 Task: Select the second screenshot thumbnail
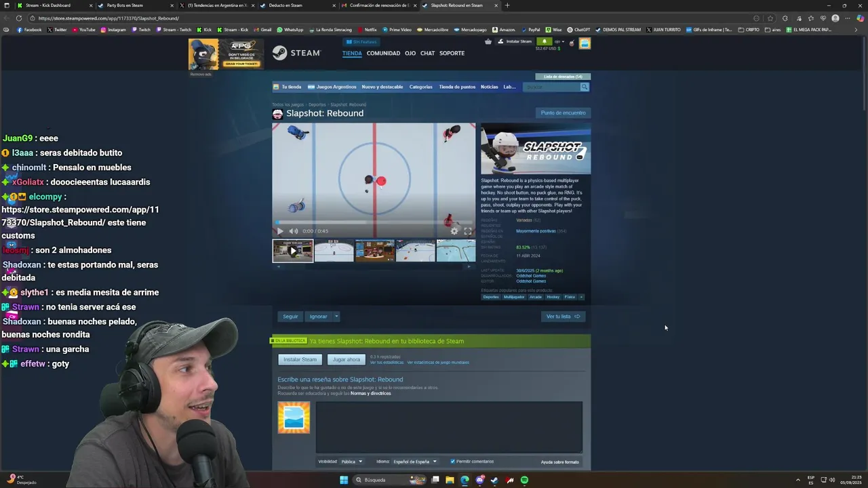(x=334, y=251)
